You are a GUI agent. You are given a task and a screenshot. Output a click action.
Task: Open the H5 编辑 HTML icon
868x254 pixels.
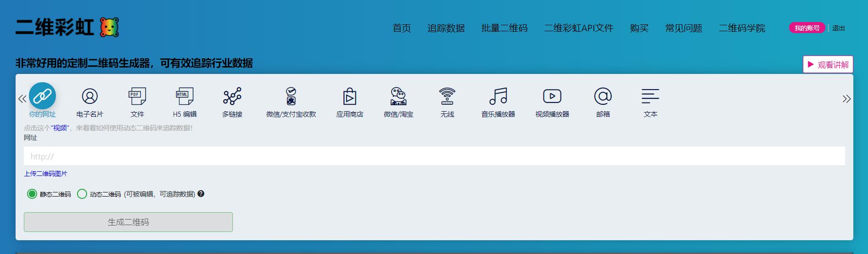click(x=185, y=96)
